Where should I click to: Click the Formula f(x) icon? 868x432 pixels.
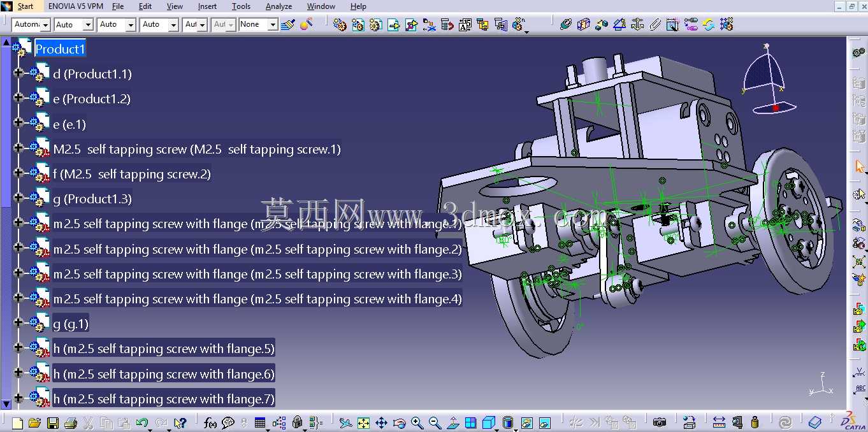click(x=210, y=422)
